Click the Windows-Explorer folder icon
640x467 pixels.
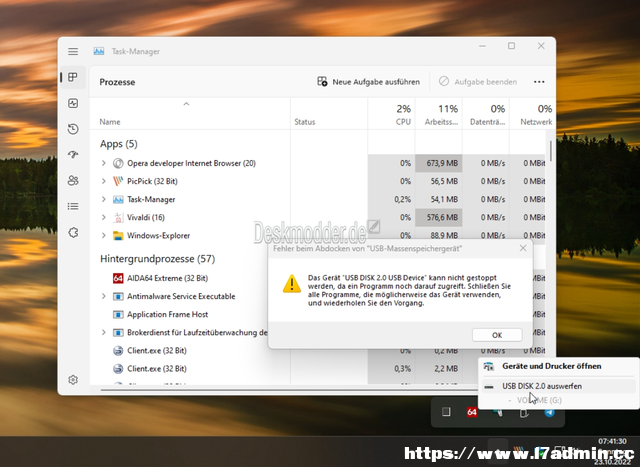click(118, 236)
